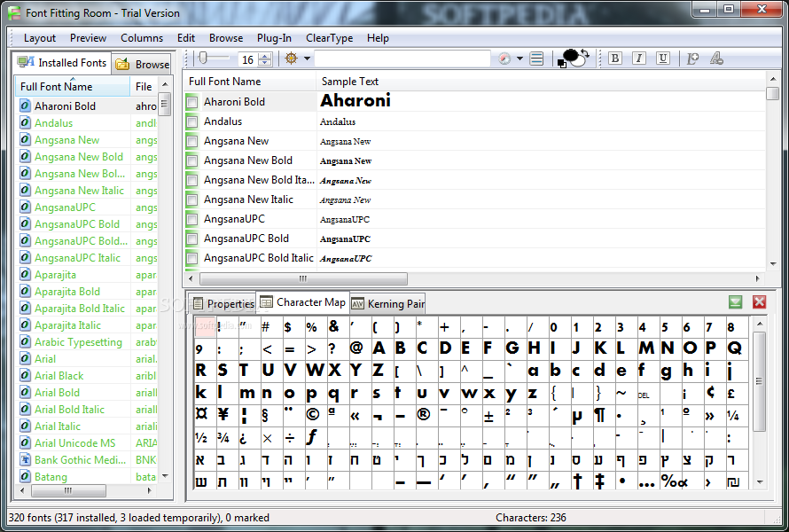Sort by Full Font Name in left list

pyautogui.click(x=73, y=87)
